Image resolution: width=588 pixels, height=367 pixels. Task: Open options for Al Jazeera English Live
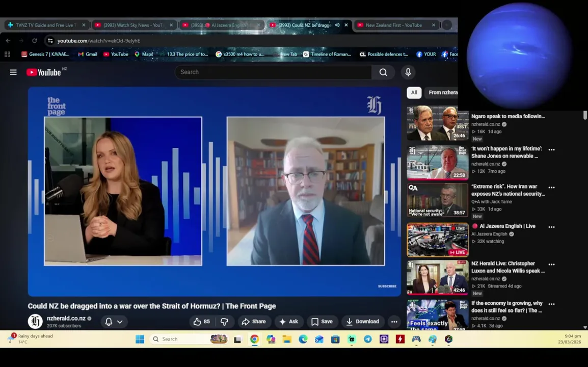pos(552,227)
